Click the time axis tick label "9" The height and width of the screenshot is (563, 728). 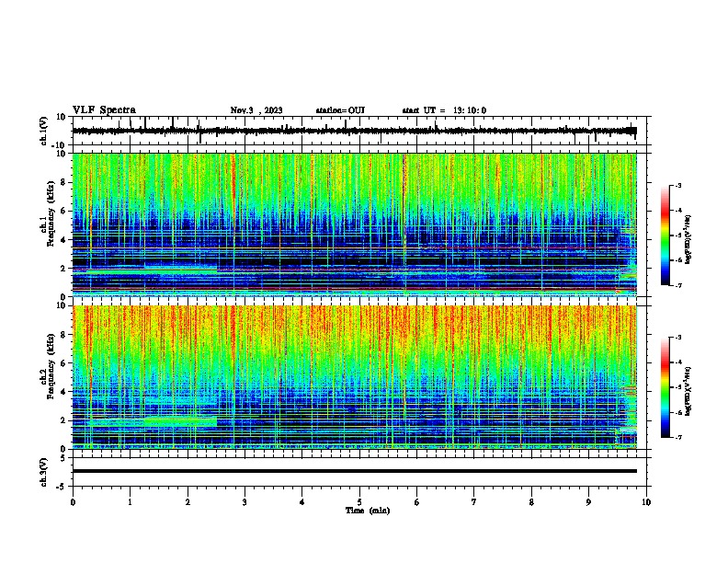[x=588, y=502]
